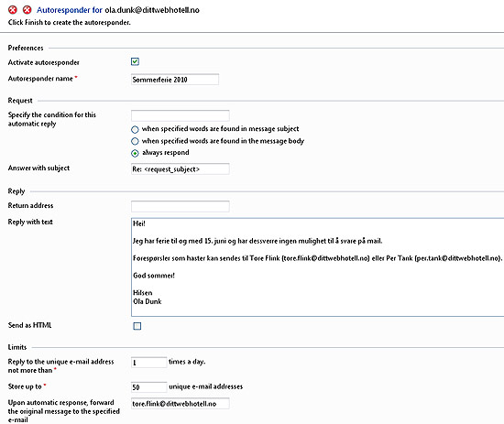The width and height of the screenshot is (504, 424).
Task: Click the Store up to addresses field
Action: click(x=148, y=387)
